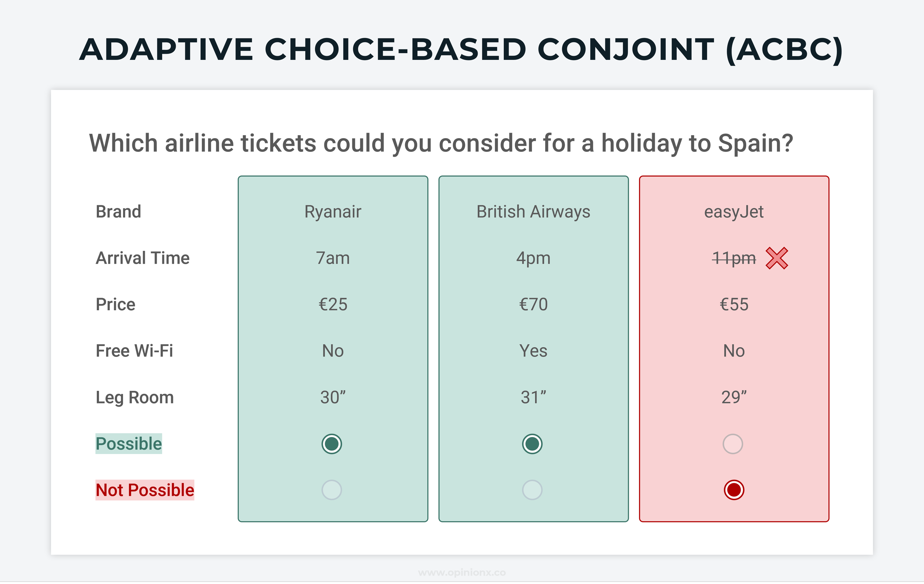Click the struck-through 11pm arrival time
Image resolution: width=924 pixels, height=584 pixels.
734,258
